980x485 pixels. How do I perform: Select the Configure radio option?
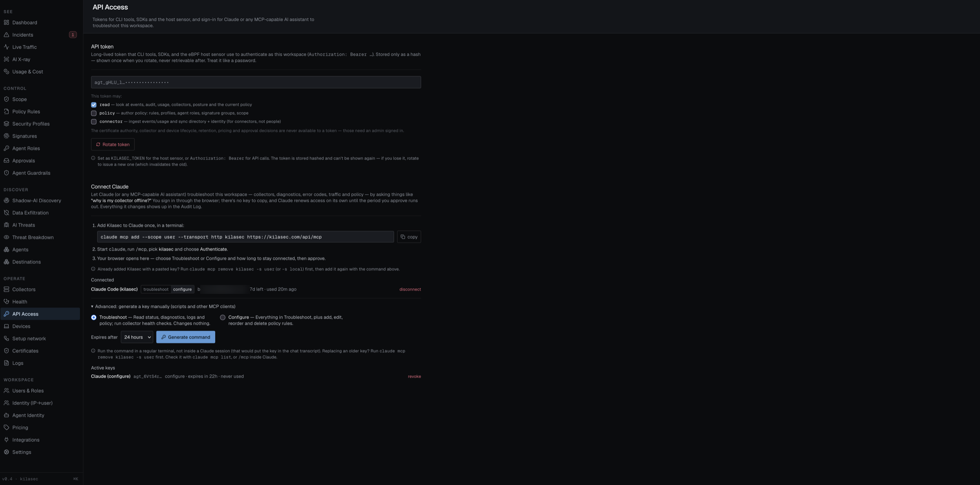coord(223,317)
